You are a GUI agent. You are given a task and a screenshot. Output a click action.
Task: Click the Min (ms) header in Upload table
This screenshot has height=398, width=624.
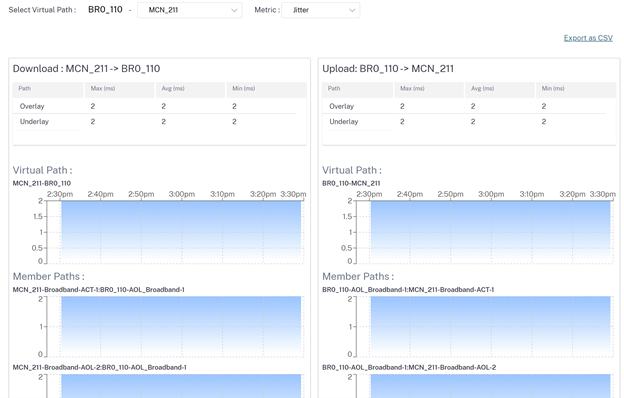pos(576,89)
